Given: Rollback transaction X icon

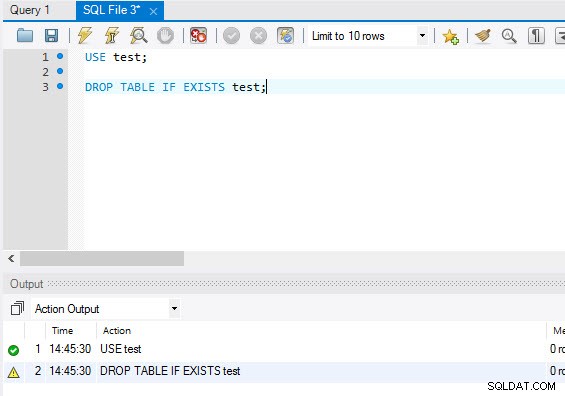Looking at the screenshot, I should [258, 36].
